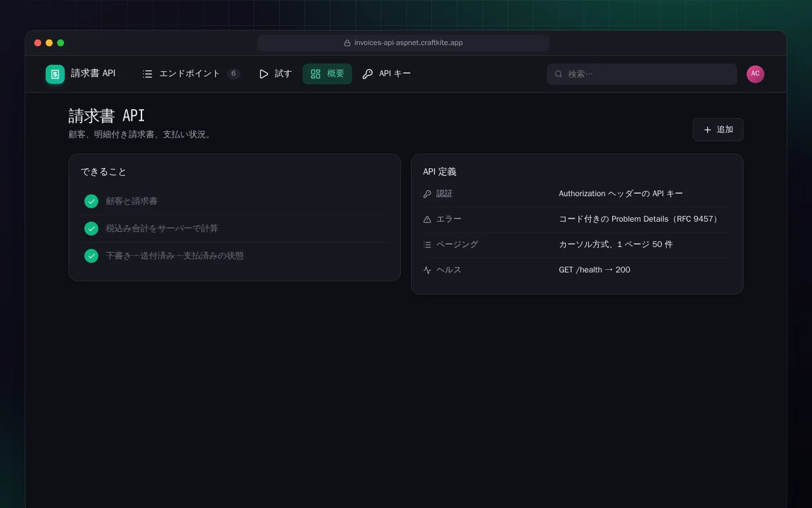Go to the API キー tab

pos(386,74)
